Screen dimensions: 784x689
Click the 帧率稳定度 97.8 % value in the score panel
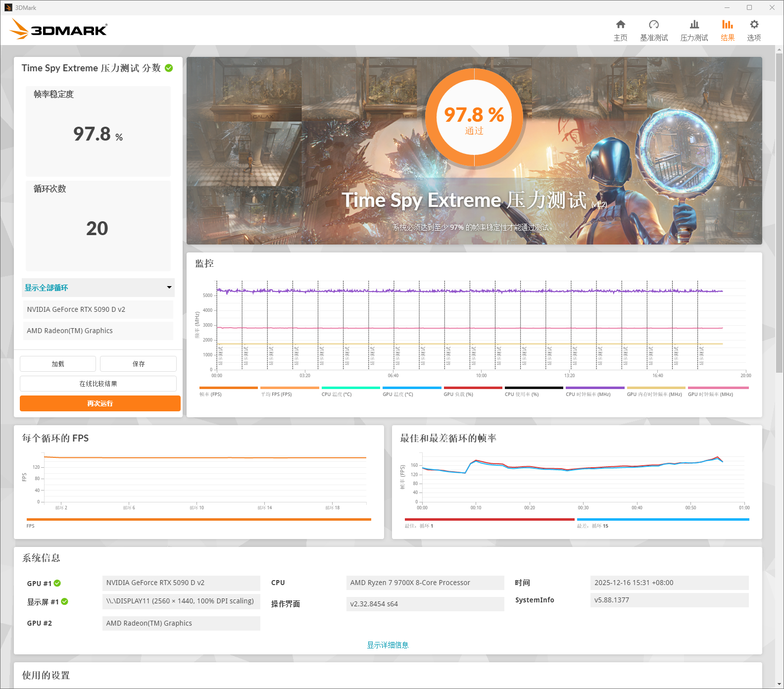point(98,134)
